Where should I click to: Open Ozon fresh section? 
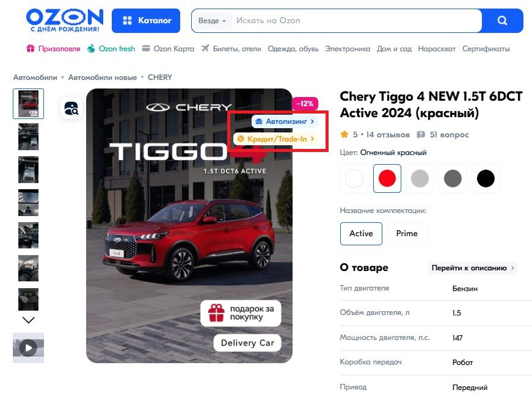[117, 49]
